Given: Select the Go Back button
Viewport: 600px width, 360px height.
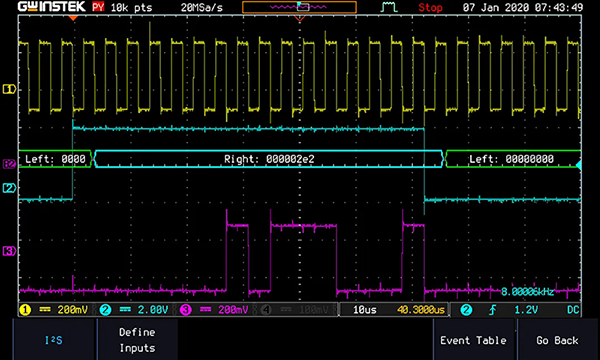Looking at the screenshot, I should coord(557,340).
